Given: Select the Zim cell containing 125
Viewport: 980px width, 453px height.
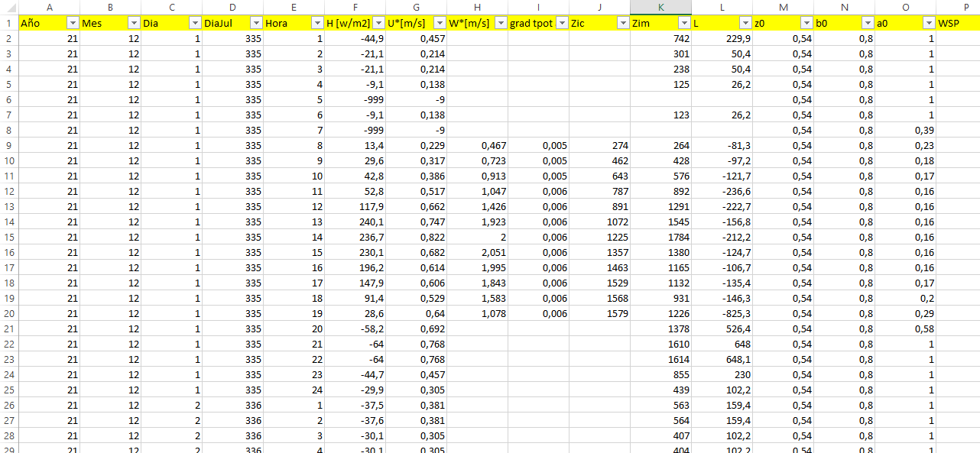Looking at the screenshot, I should point(660,84).
